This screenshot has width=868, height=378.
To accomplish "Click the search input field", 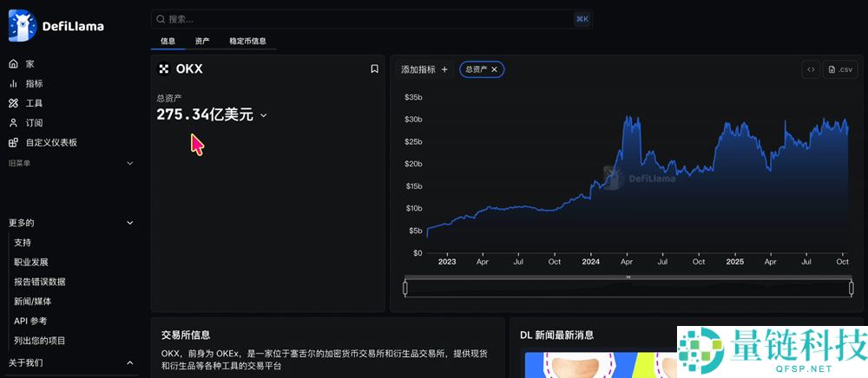I will (x=372, y=19).
